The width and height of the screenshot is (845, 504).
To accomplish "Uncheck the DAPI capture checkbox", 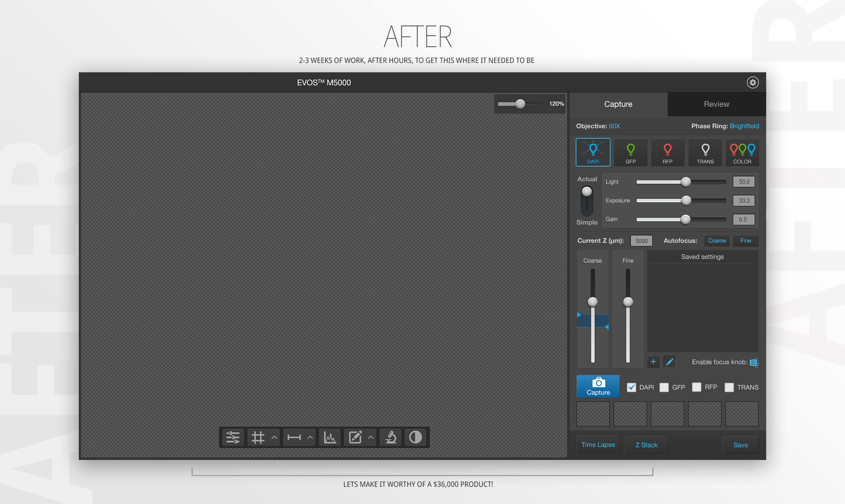I will tap(632, 387).
